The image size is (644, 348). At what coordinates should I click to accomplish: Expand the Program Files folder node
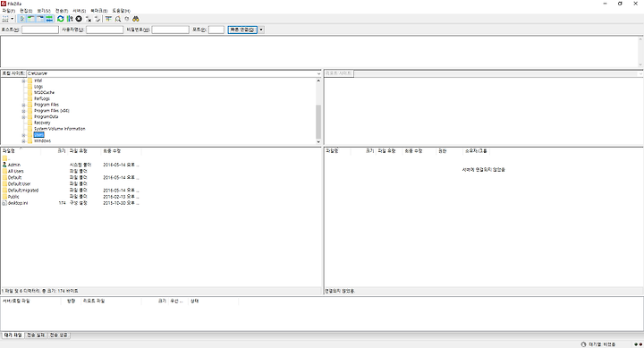23,105
